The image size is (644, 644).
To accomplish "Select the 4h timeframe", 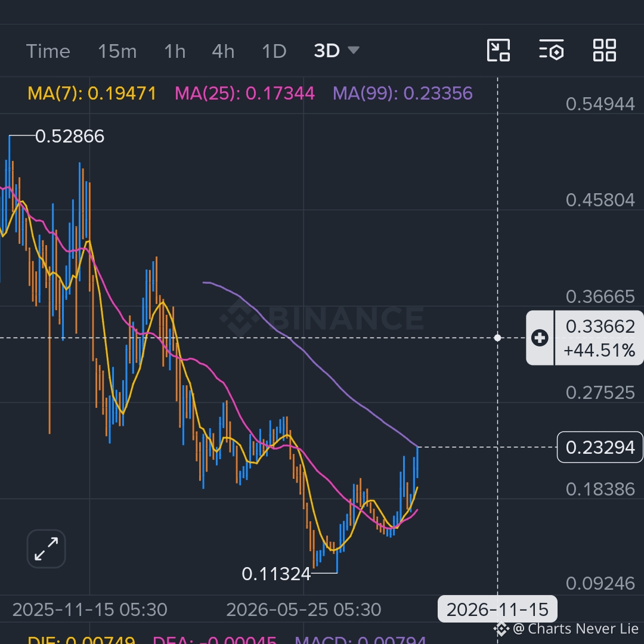I will point(223,51).
